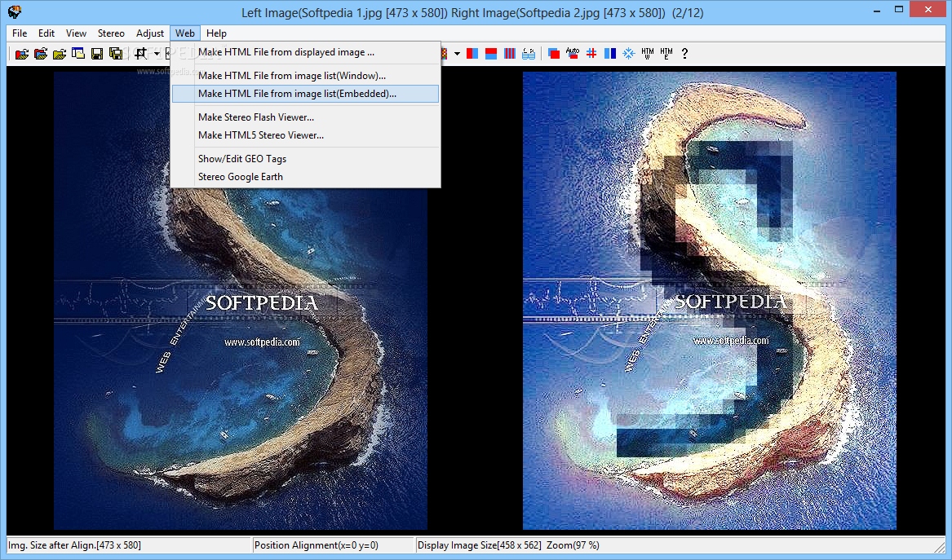Click the Save Stereo Image floppy icon
952x560 pixels.
(x=97, y=53)
